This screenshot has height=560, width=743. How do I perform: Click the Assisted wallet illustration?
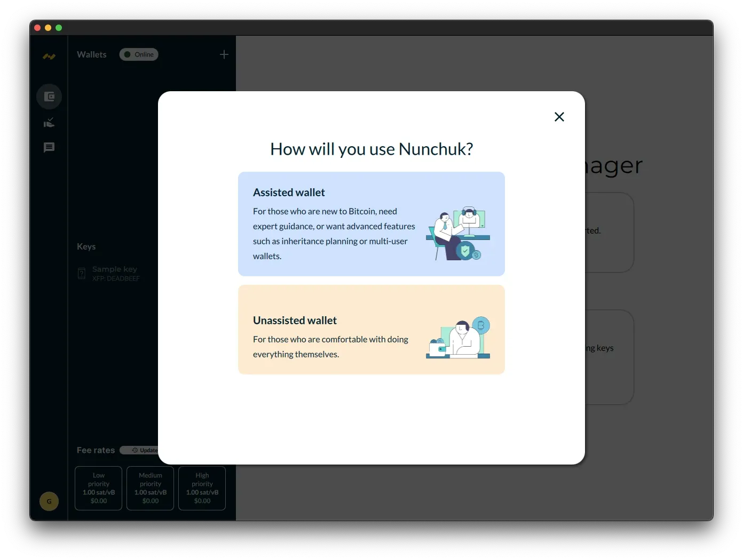click(458, 233)
